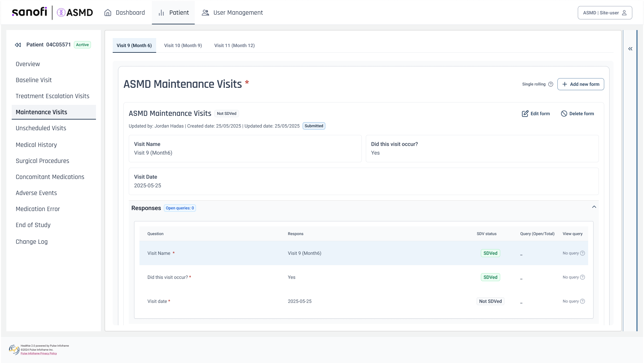Click the ASMD Site-user account button

[x=605, y=13]
